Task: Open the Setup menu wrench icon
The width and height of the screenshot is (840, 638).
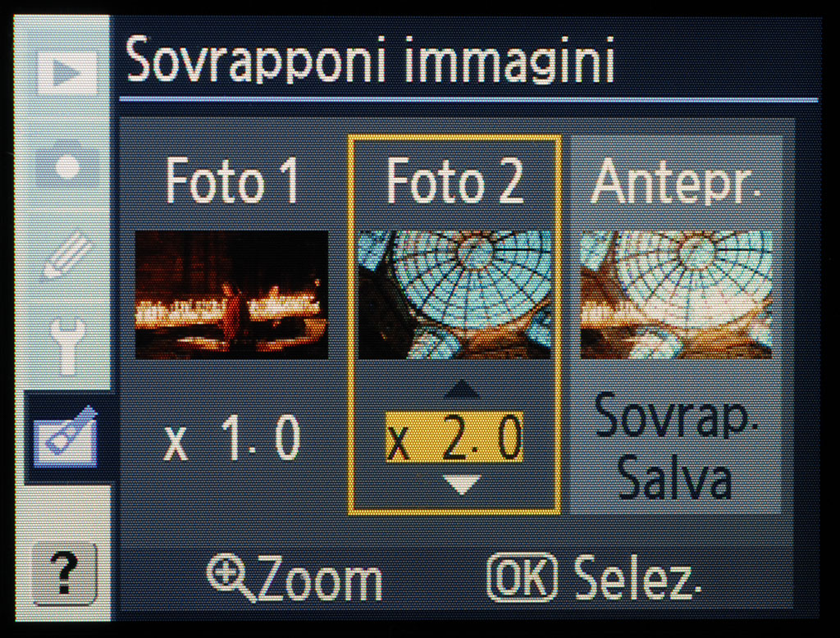Action: click(69, 344)
